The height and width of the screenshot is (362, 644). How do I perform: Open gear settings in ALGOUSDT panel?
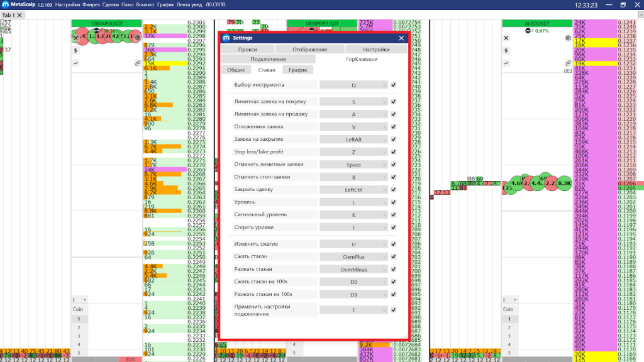569,38
